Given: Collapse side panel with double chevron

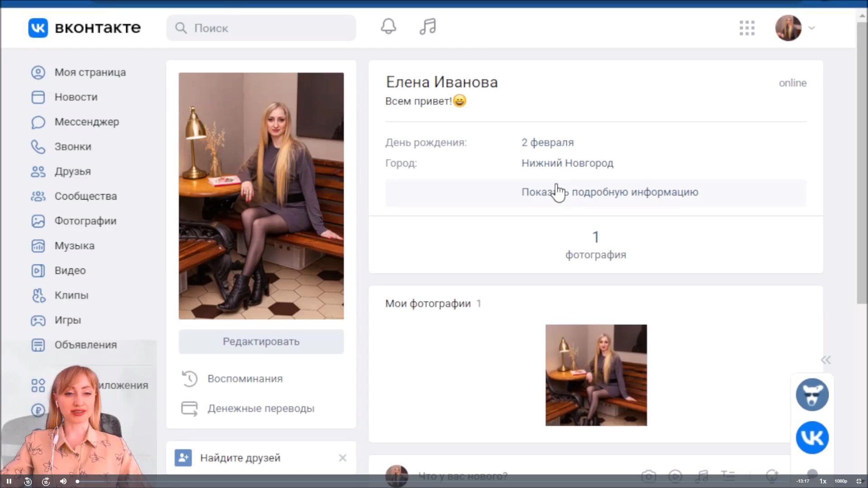Looking at the screenshot, I should [x=826, y=360].
